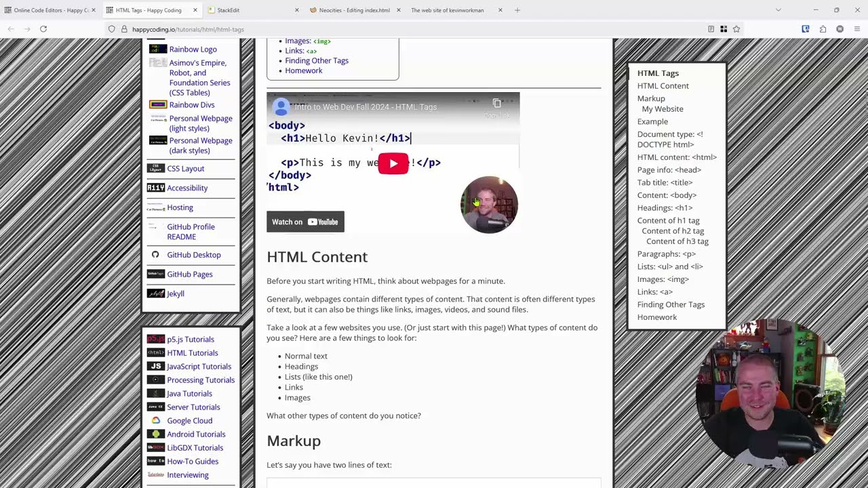Jump to Finding Other Tags in top contents
868x488 pixels.
[317, 60]
